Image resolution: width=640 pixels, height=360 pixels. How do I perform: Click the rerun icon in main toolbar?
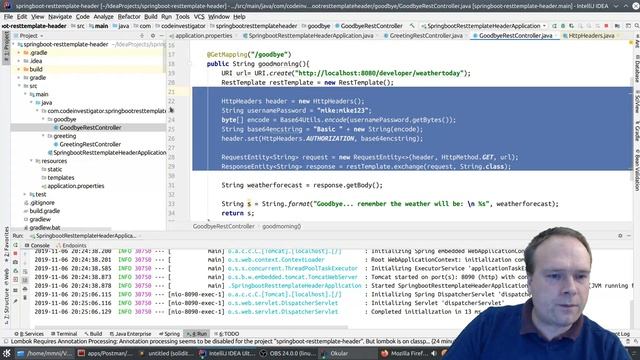(554, 26)
